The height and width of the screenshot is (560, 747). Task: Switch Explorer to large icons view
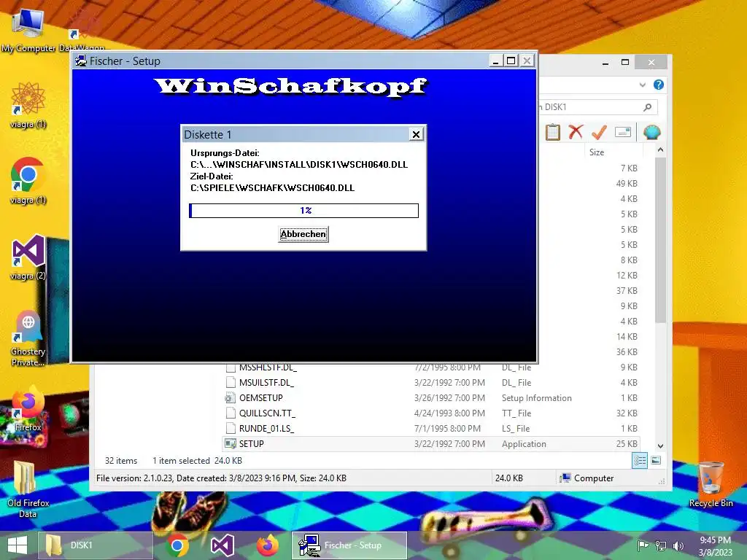[x=656, y=461]
